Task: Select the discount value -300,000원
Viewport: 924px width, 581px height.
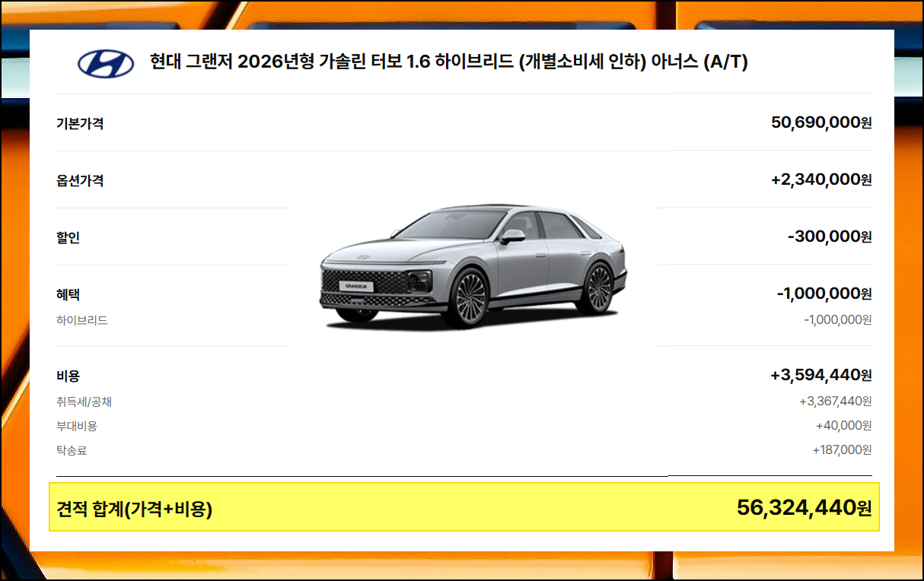Action: pos(830,237)
